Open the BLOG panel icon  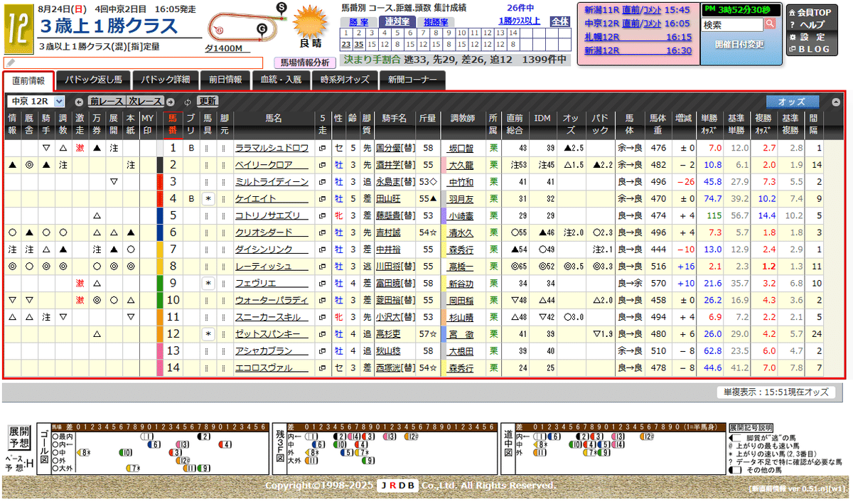(x=793, y=48)
